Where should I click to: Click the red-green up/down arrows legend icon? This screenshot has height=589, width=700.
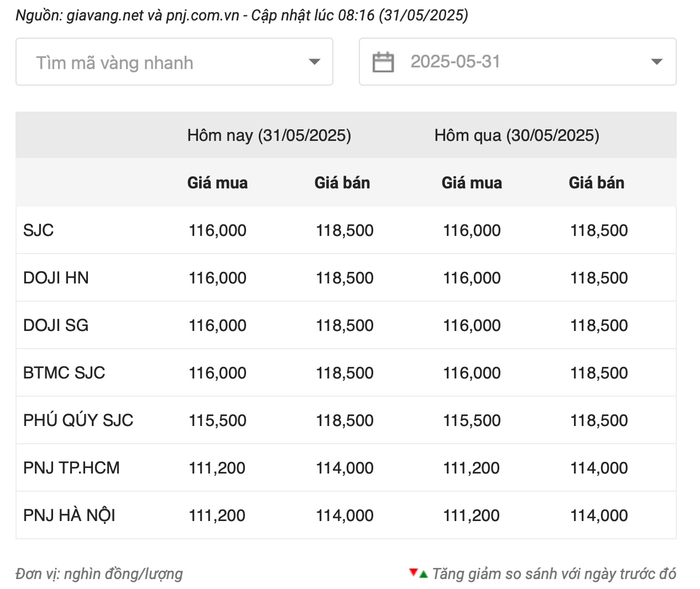[x=419, y=574]
